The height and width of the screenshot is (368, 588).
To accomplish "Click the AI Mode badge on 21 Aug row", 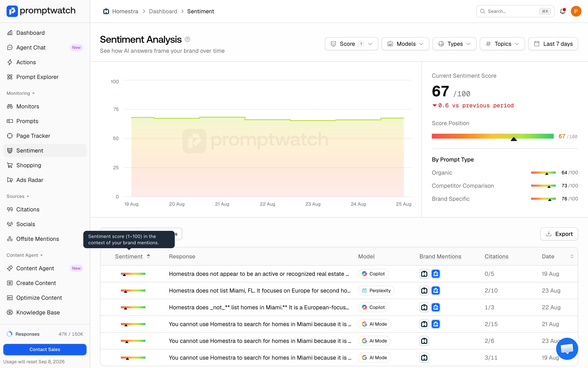I will tap(374, 324).
